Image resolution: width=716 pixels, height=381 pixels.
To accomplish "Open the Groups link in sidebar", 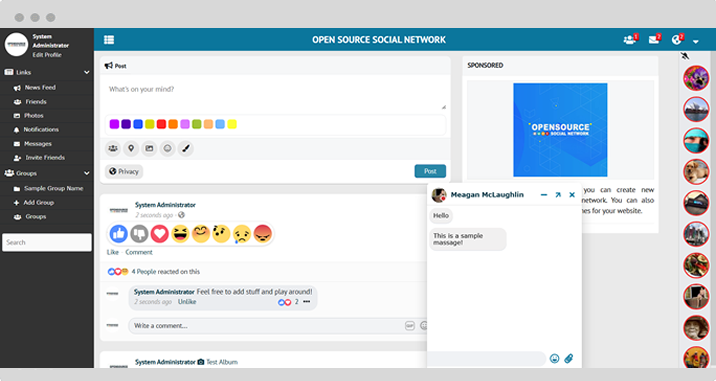I will pyautogui.click(x=36, y=217).
